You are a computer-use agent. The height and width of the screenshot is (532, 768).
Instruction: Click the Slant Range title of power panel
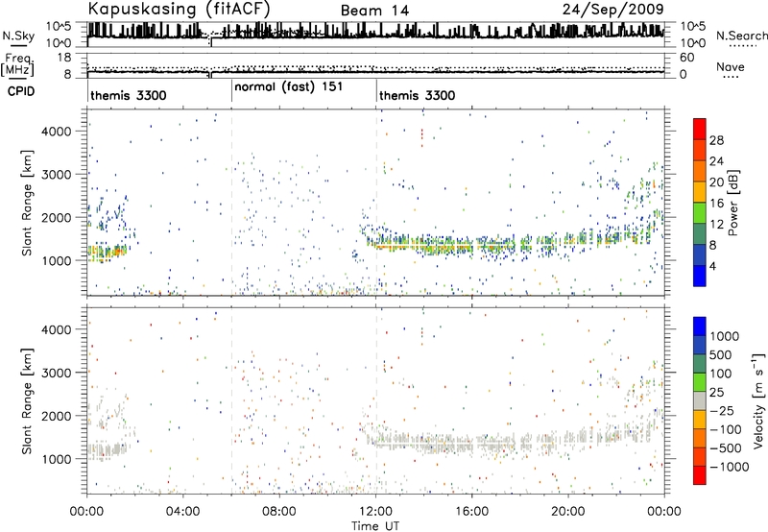point(28,203)
